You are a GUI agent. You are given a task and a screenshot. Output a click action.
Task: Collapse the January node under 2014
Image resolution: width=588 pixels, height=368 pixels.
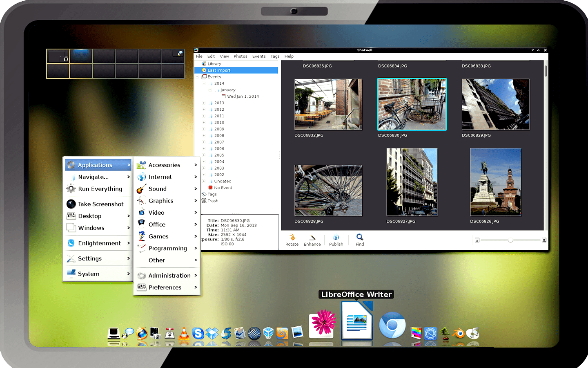tap(211, 90)
